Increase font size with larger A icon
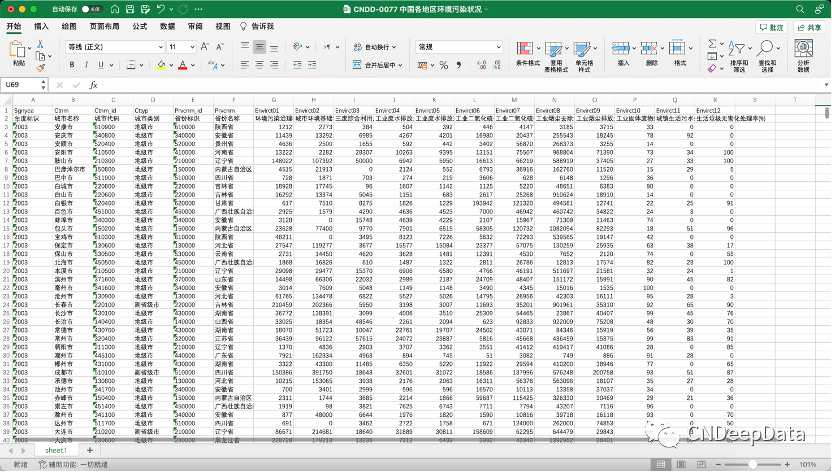 (x=205, y=47)
